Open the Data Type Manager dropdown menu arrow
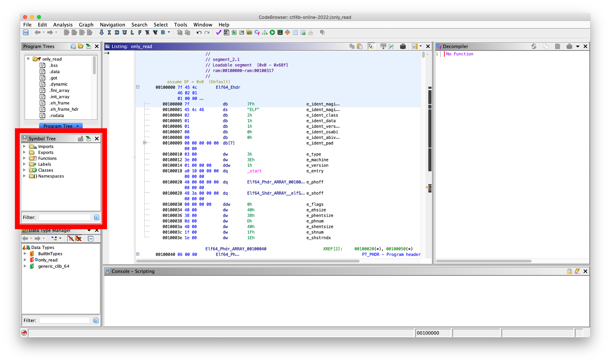The height and width of the screenshot is (364, 610). [89, 230]
